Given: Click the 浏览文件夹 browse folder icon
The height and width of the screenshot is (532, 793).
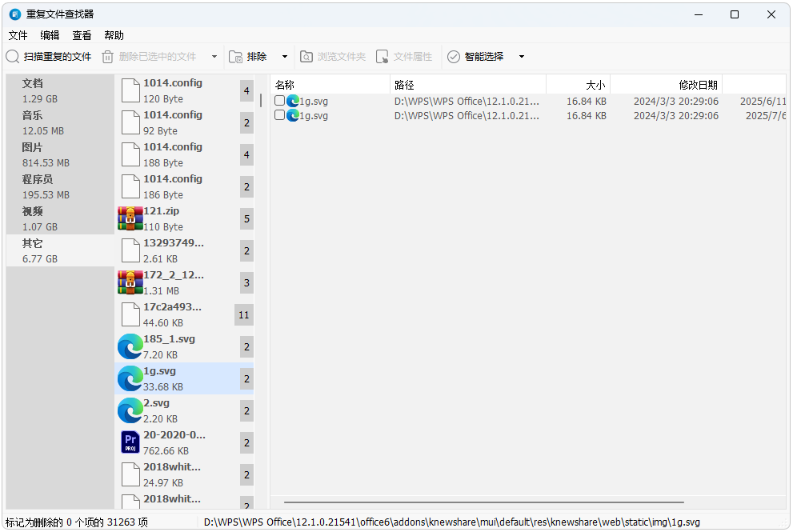Looking at the screenshot, I should [306, 56].
